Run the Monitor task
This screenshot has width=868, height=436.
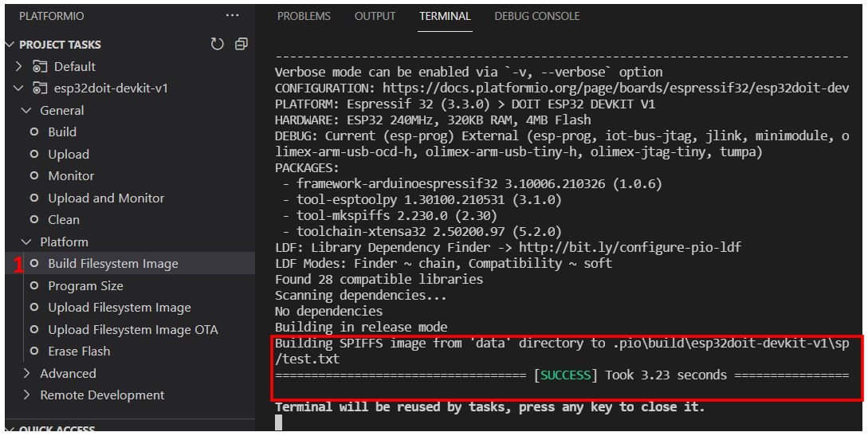pyautogui.click(x=71, y=176)
